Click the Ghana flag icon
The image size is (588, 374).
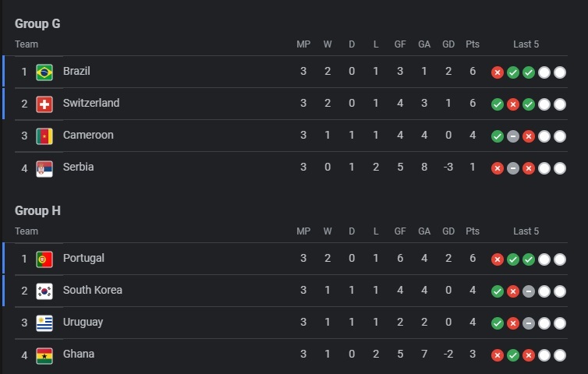(44, 355)
